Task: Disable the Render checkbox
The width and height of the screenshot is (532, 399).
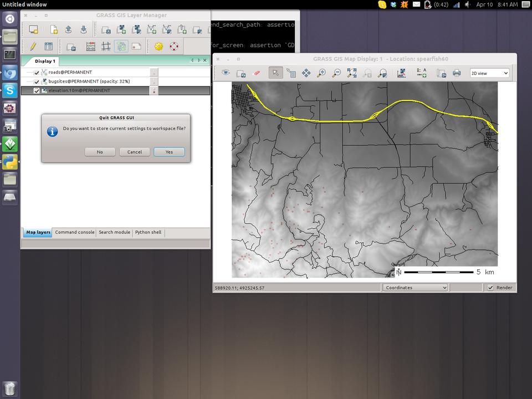Action: 490,288
